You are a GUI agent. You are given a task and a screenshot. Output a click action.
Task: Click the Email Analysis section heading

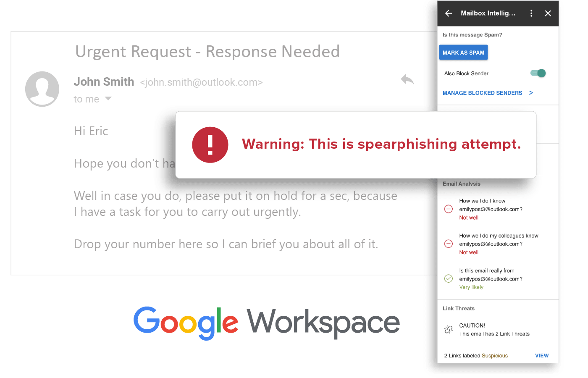click(x=461, y=184)
